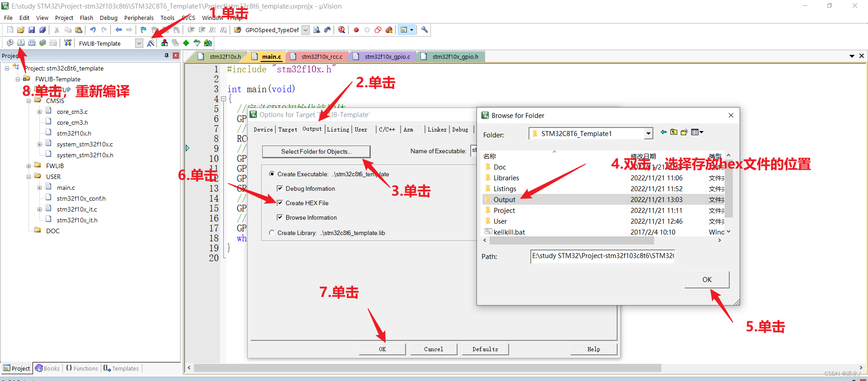Image resolution: width=868 pixels, height=381 pixels.
Task: Click the Build target icon
Action: point(21,43)
